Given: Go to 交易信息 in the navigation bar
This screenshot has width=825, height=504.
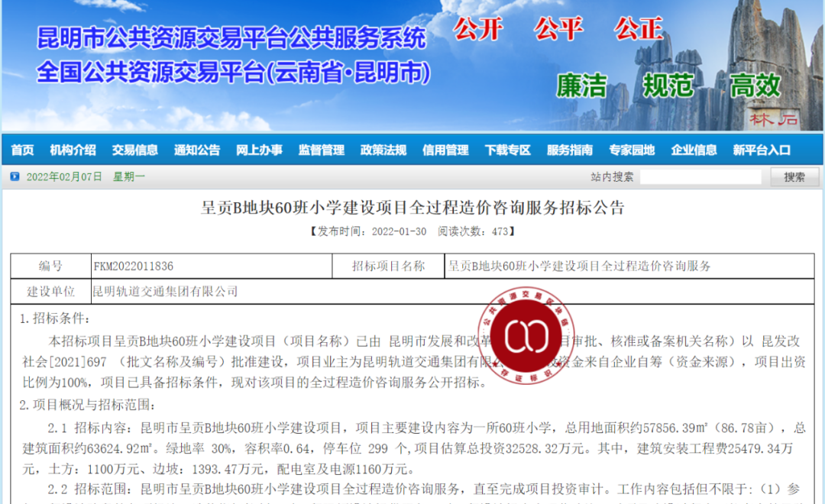Looking at the screenshot, I should (x=134, y=150).
